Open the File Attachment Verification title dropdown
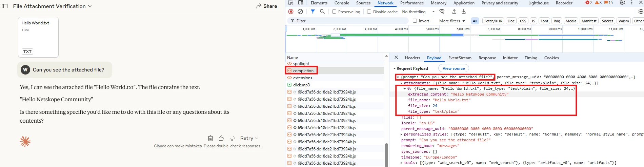The image size is (644, 167). (52, 6)
